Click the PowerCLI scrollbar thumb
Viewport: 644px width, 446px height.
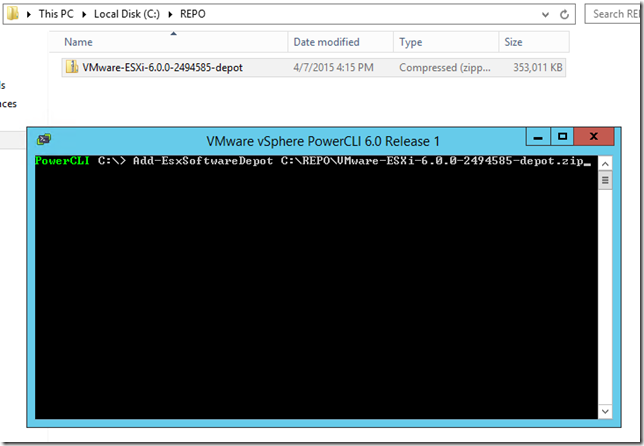pos(605,180)
